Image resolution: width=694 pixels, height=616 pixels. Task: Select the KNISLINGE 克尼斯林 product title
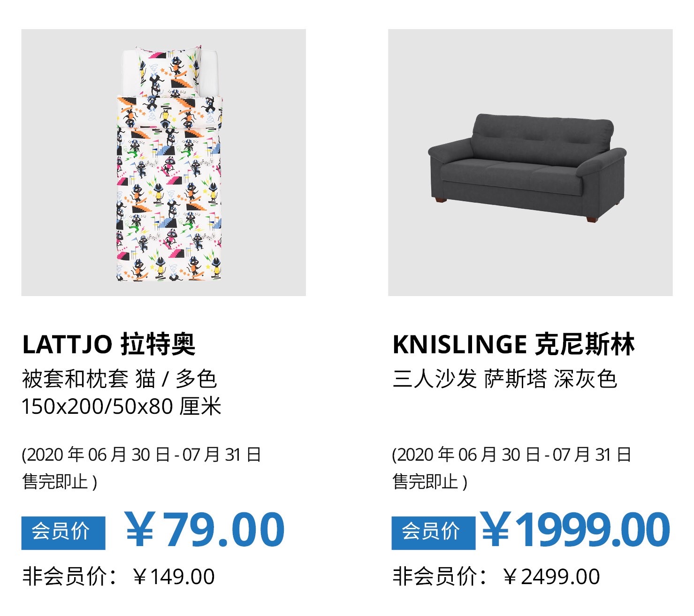pyautogui.click(x=513, y=344)
